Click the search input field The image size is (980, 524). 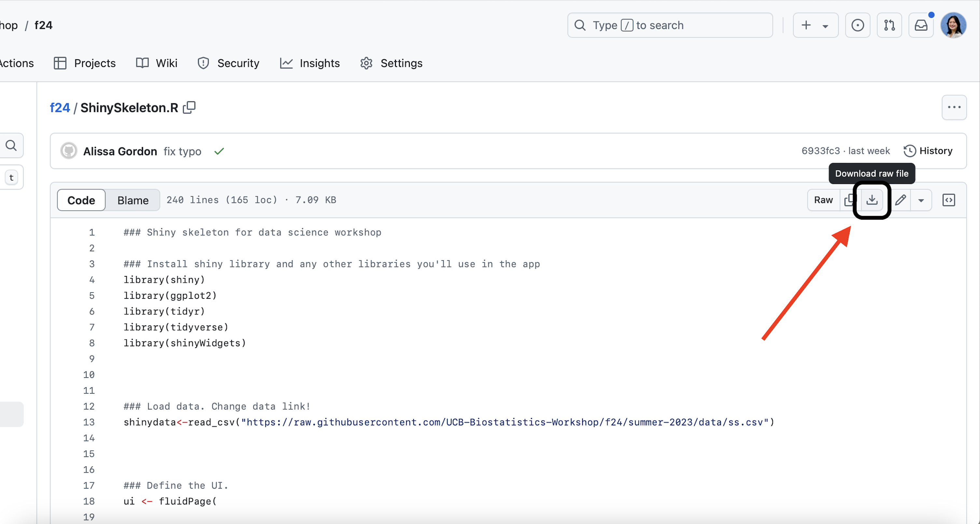(x=670, y=25)
